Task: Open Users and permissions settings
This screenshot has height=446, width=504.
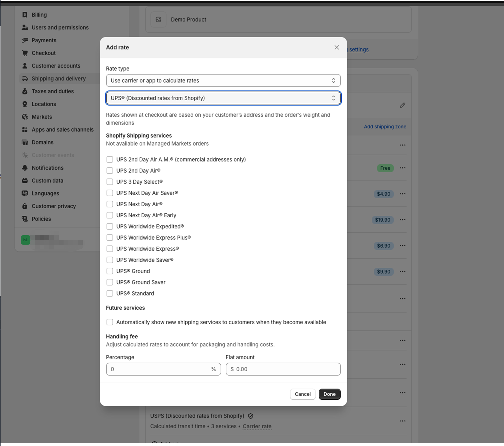Action: [60, 27]
